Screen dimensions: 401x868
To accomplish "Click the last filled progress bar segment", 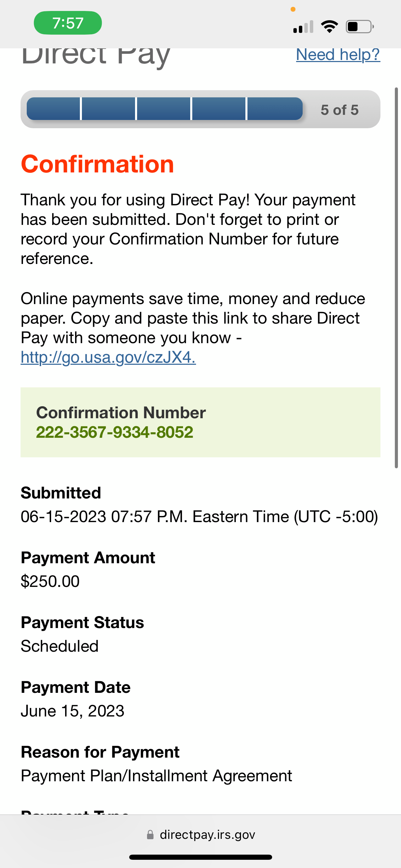I will point(275,109).
